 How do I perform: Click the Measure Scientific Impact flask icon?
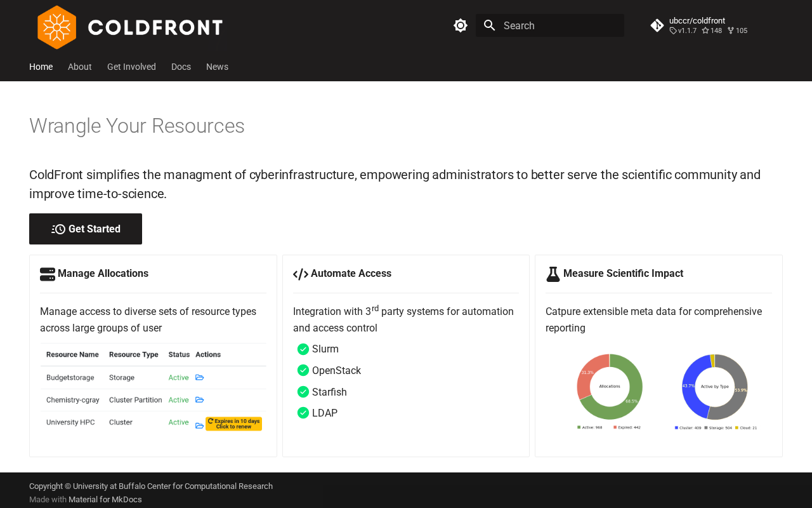click(553, 274)
